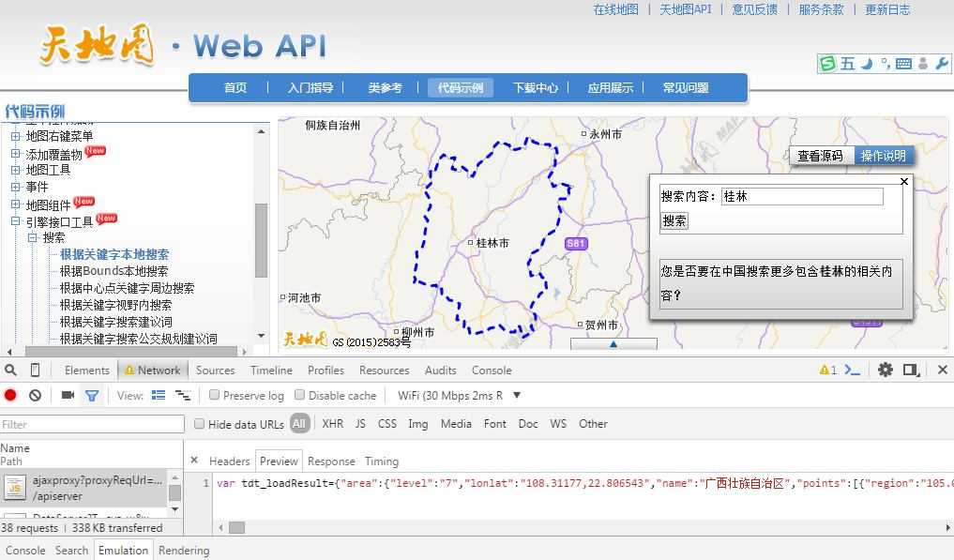The height and width of the screenshot is (560, 954).
Task: Click the preview pane horizontal scrollbar thumb
Action: point(236,527)
